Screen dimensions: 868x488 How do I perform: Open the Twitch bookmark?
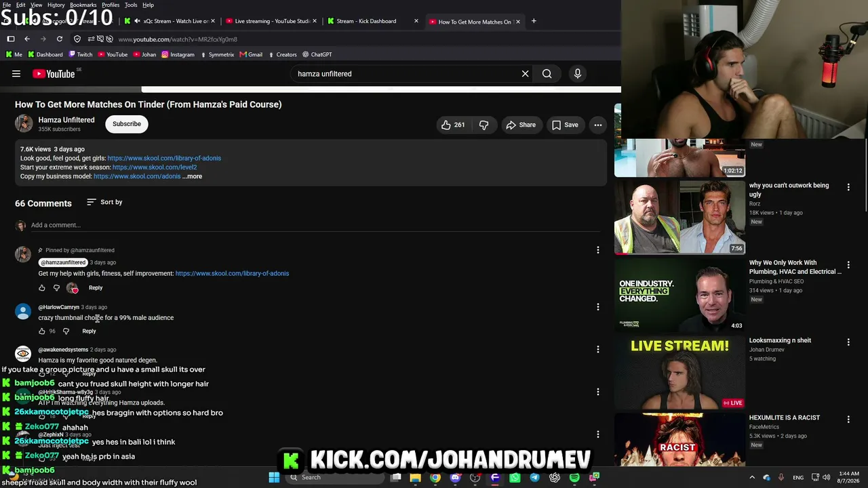click(x=81, y=54)
